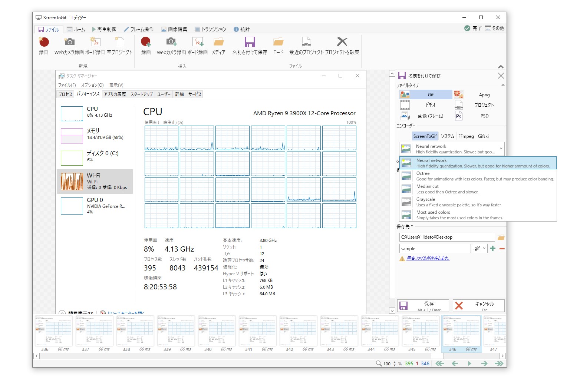
Task: Click the 保存 button
Action: [423, 306]
